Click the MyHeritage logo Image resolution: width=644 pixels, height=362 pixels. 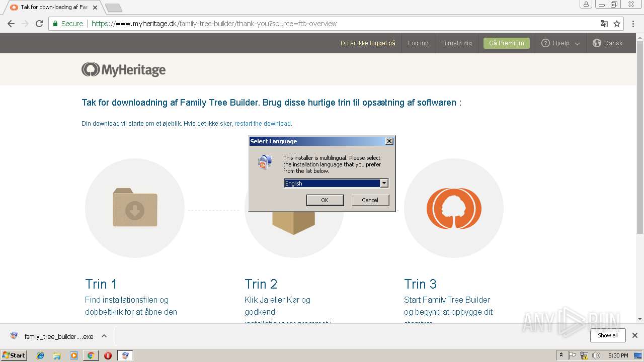(x=124, y=69)
